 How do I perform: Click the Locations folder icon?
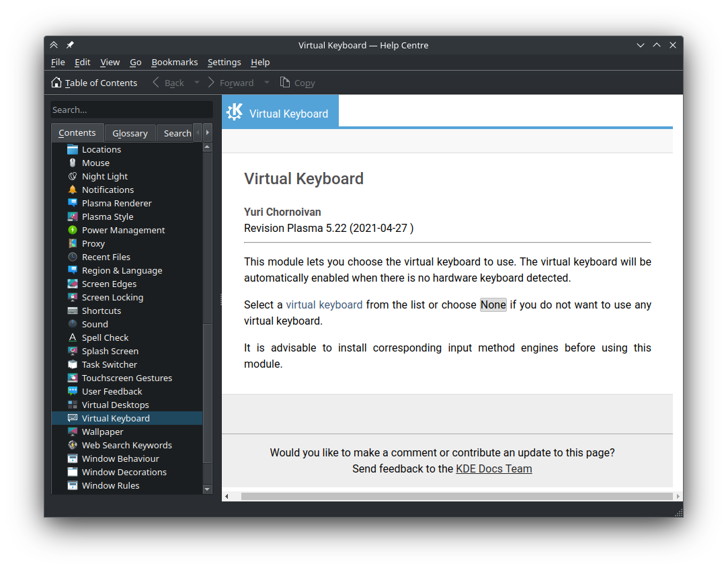[73, 149]
